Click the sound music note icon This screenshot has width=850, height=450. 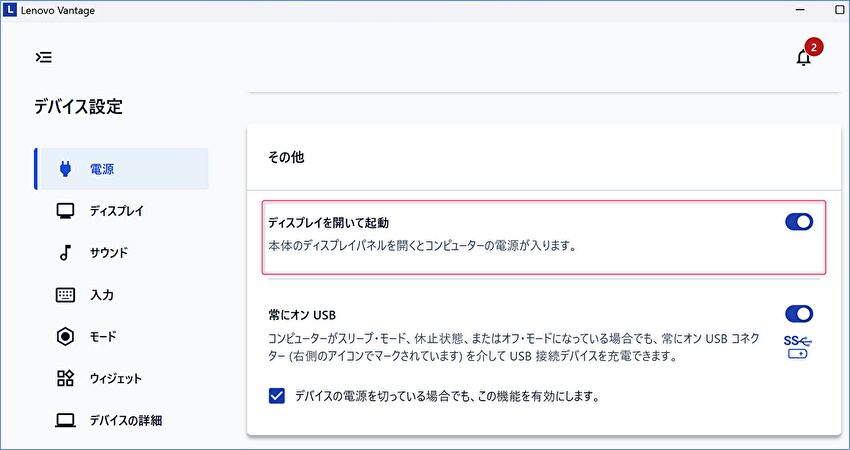point(65,253)
